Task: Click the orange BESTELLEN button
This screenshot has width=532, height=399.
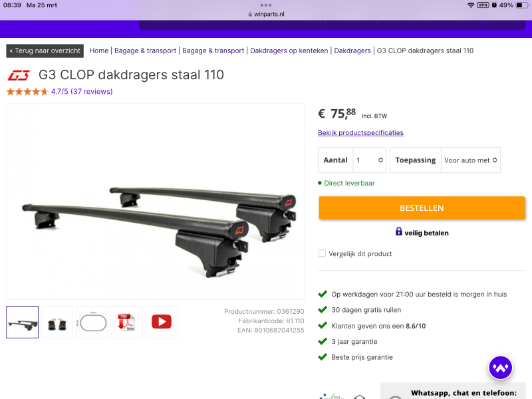Action: (x=422, y=207)
